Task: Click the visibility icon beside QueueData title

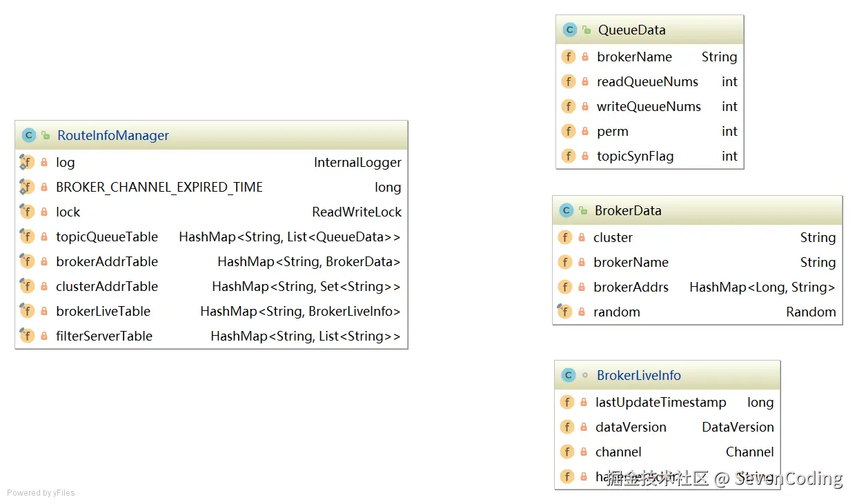Action: [587, 30]
